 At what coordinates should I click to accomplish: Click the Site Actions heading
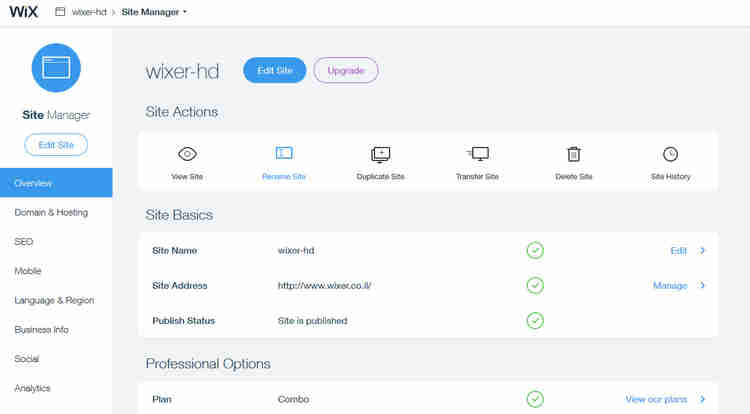[182, 112]
